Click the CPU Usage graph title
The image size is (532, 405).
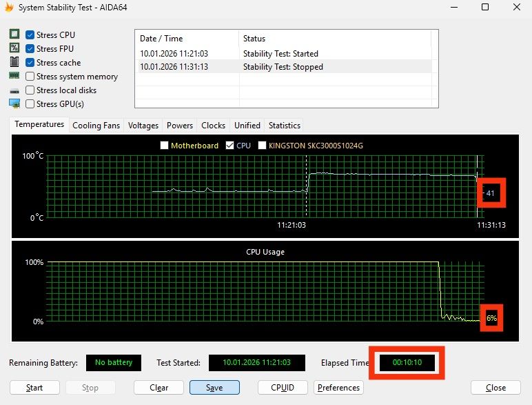[265, 252]
